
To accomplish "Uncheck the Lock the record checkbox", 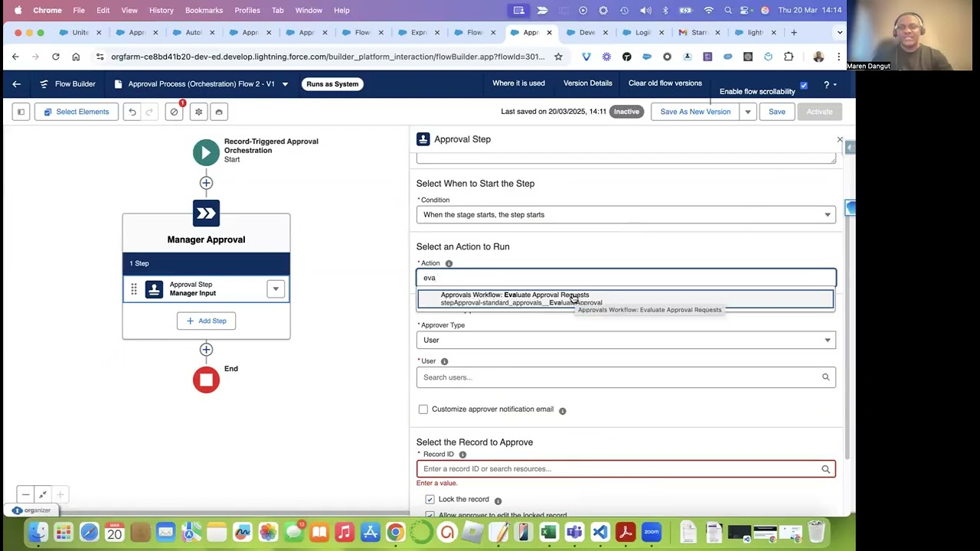I will [x=430, y=500].
